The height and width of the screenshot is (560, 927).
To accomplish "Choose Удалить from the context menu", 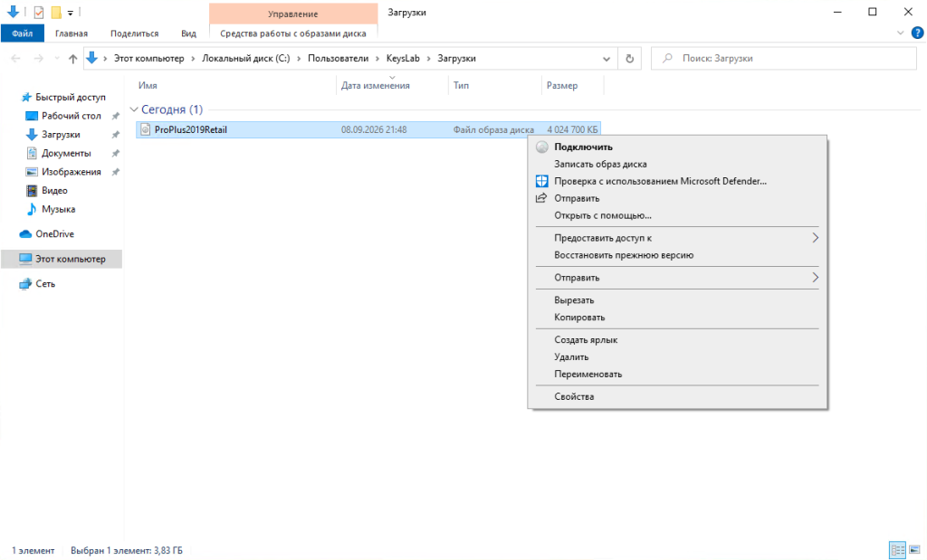I will tap(677, 356).
